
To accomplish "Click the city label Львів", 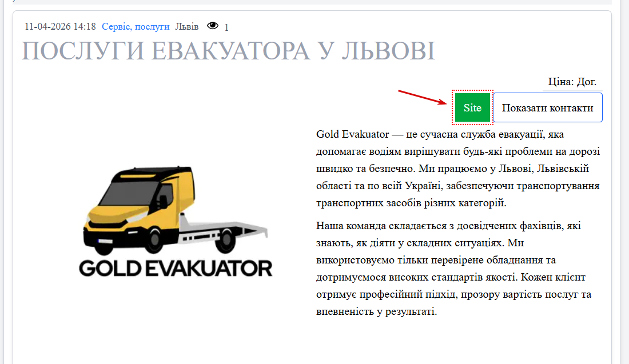I will click(187, 26).
